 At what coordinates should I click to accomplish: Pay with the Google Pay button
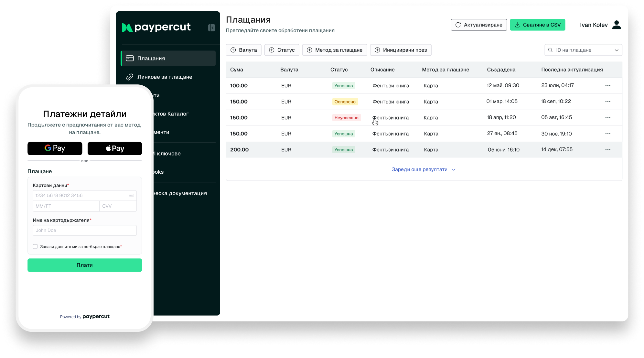tap(55, 148)
